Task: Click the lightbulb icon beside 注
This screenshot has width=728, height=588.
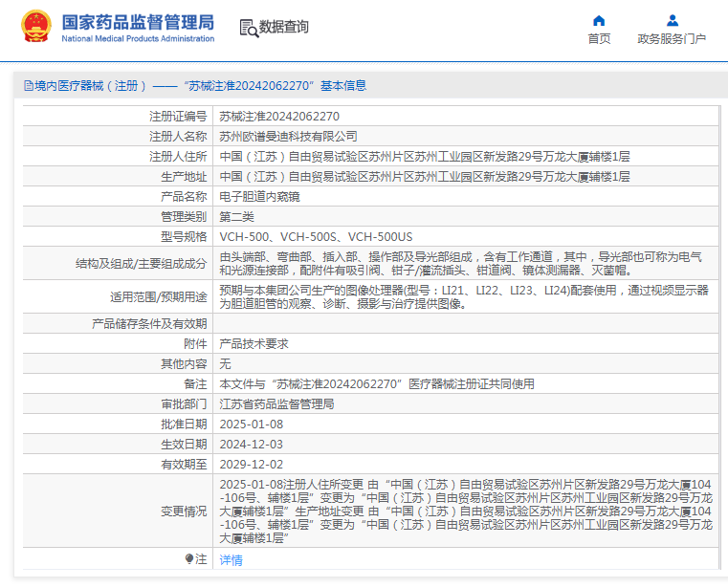Action: pyautogui.click(x=189, y=558)
